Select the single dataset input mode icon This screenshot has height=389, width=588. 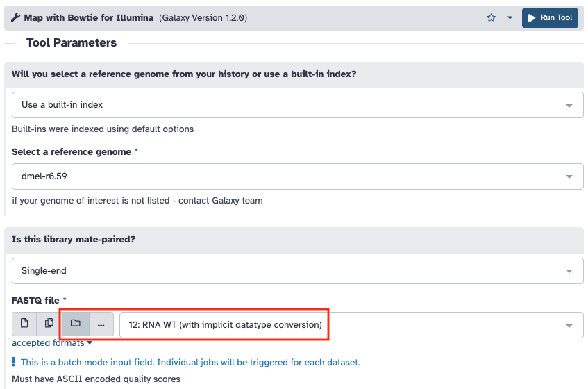click(x=24, y=324)
